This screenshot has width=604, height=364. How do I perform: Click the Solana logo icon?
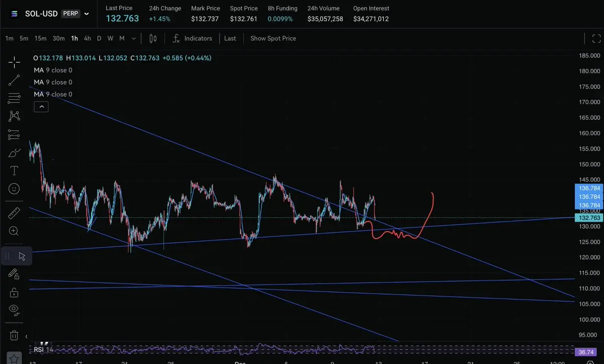point(15,14)
